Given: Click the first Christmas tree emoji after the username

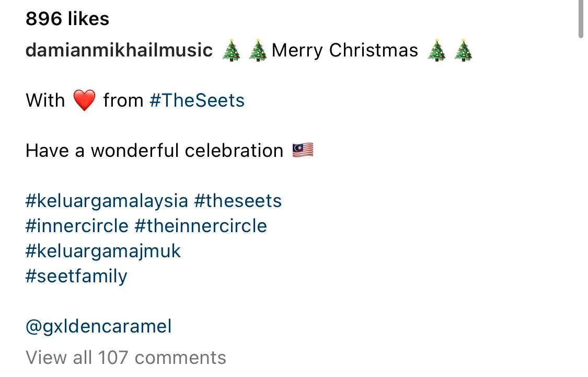Looking at the screenshot, I should (x=232, y=51).
